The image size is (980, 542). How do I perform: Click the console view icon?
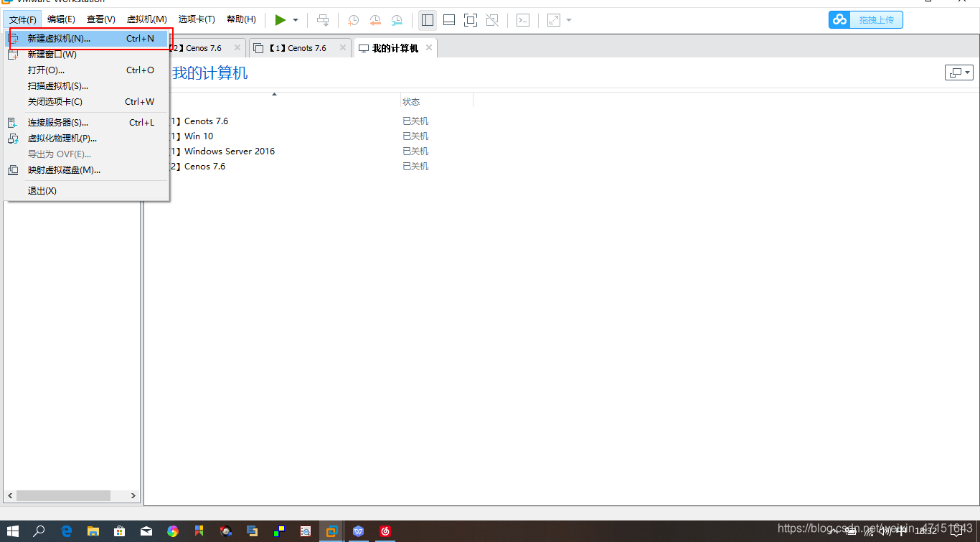coord(524,20)
